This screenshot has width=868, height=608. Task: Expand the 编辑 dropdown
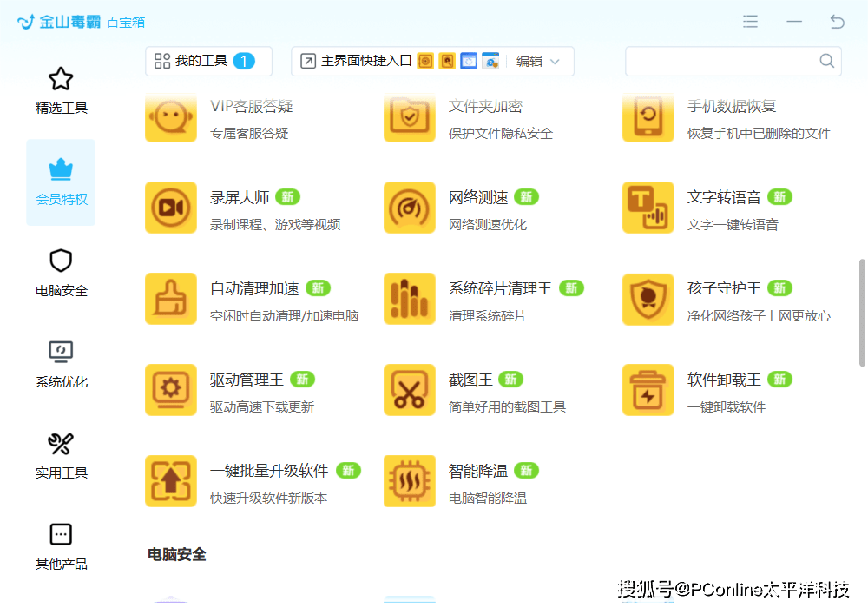point(538,61)
